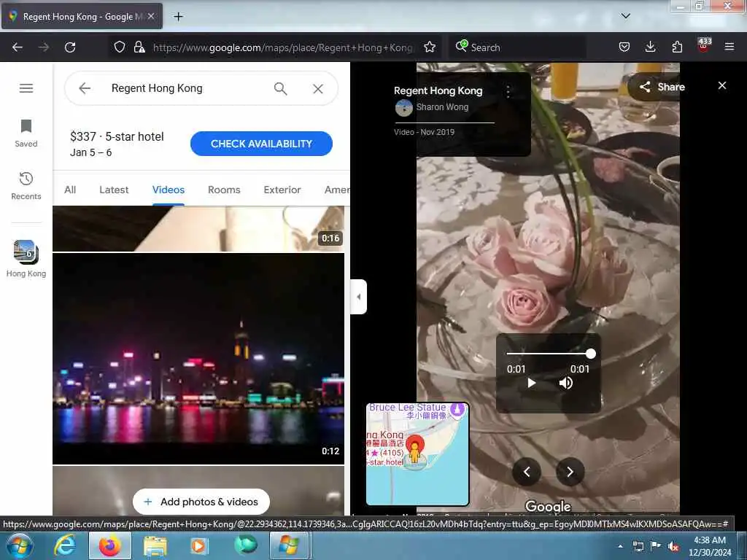
Task: Open the taskbar clock showing 4:38 AM
Action: coord(709,546)
